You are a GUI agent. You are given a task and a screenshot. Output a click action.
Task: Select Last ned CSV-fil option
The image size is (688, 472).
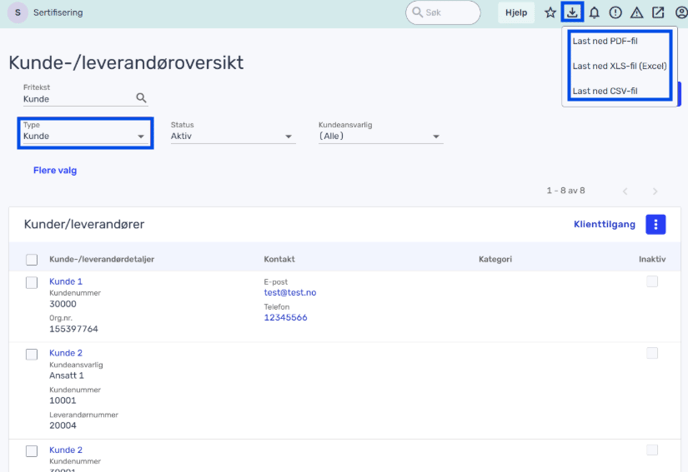pyautogui.click(x=605, y=91)
